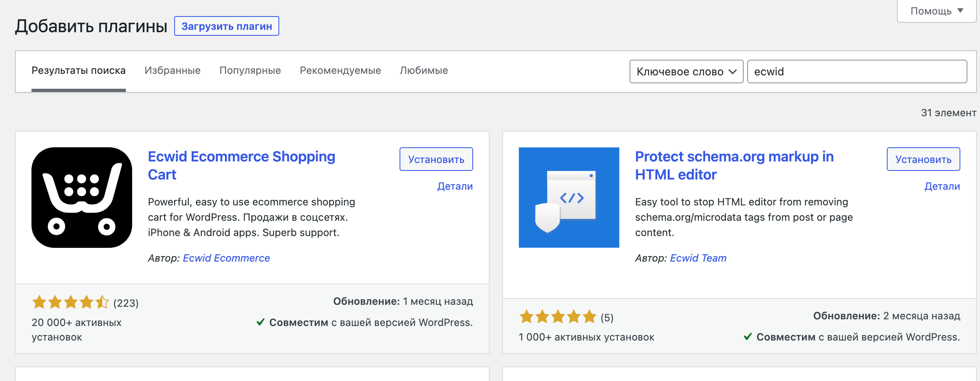Click the Загрузить плагин button
980x381 pixels.
(x=227, y=26)
